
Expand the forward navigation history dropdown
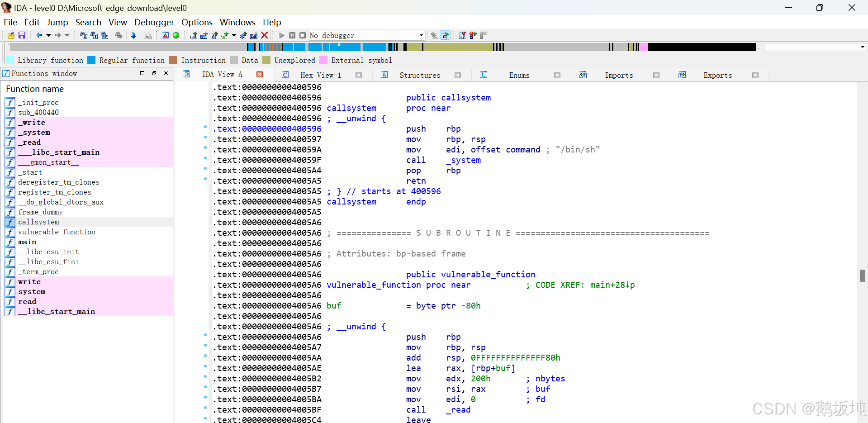coord(67,35)
